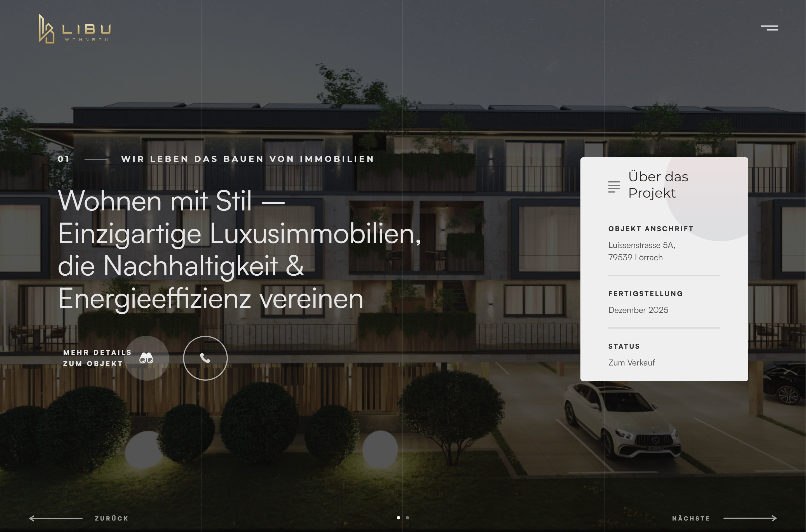
Task: Advance with the Nächste label
Action: click(691, 518)
